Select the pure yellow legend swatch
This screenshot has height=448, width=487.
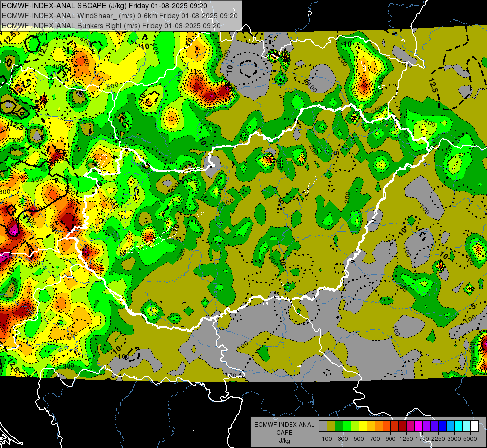point(363,426)
